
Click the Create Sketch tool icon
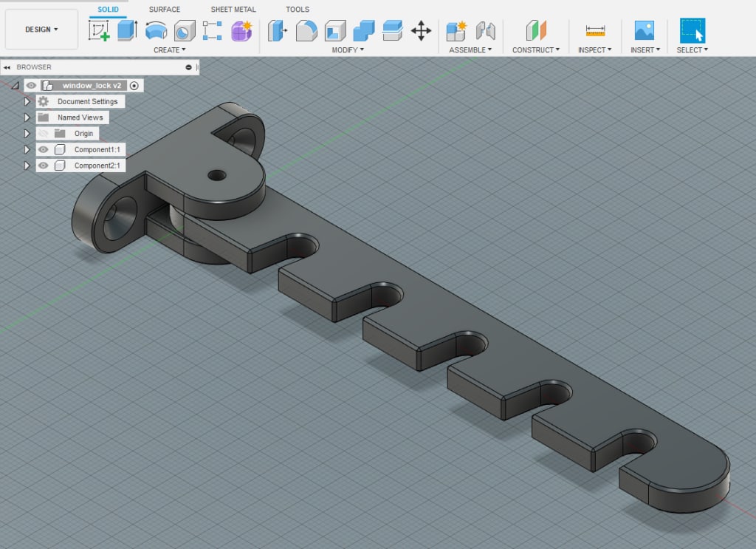[99, 30]
